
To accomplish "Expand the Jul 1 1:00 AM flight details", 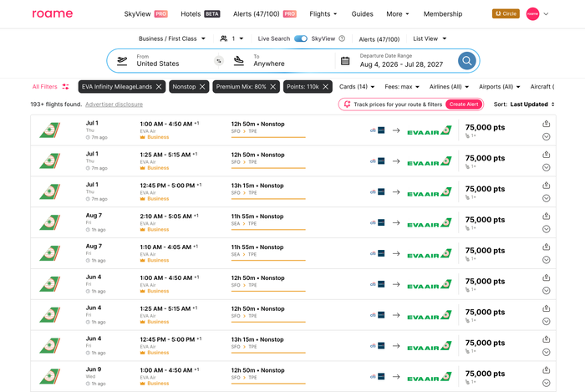I will (547, 137).
